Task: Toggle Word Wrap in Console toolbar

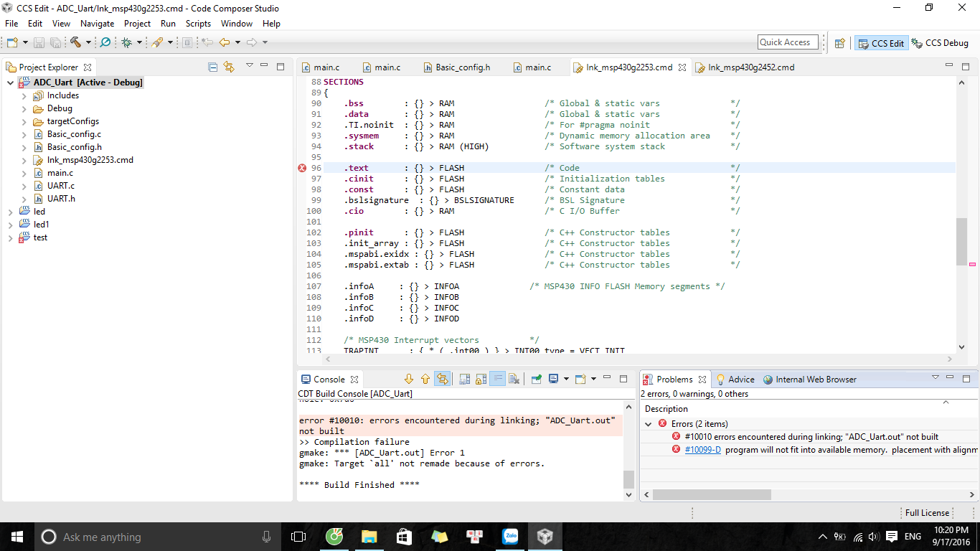Action: pyautogui.click(x=497, y=379)
